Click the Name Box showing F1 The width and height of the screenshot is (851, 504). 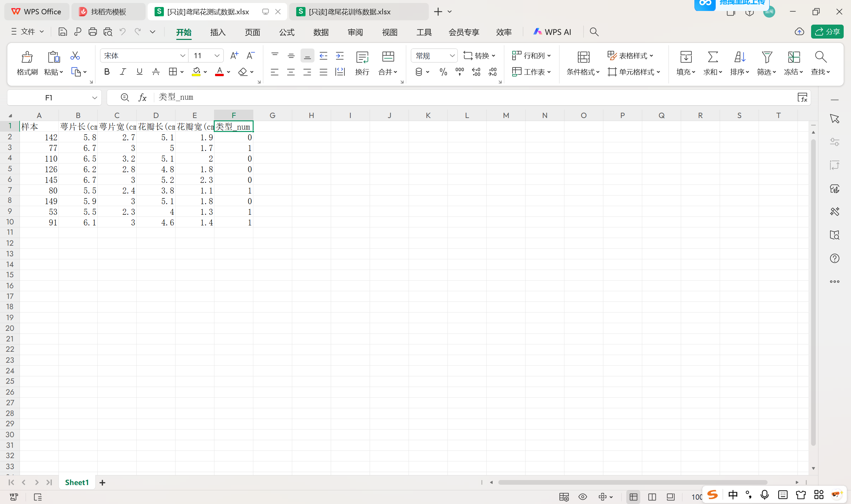[x=49, y=98]
